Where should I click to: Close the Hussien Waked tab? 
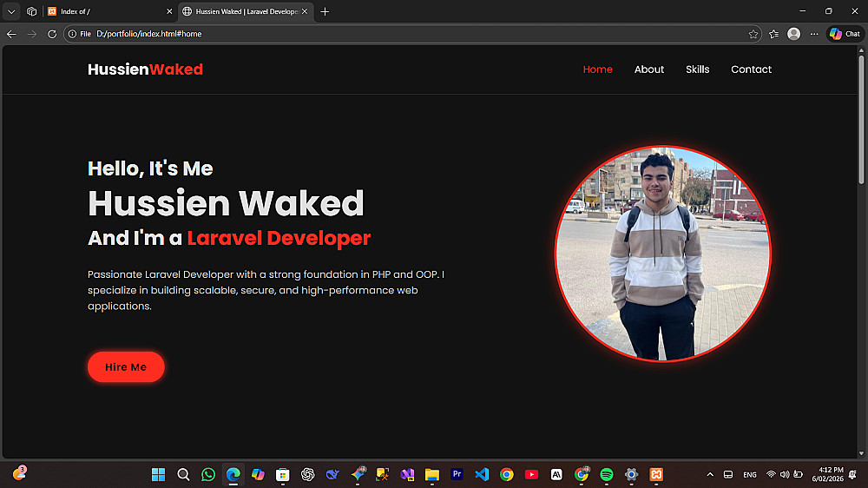coord(305,11)
